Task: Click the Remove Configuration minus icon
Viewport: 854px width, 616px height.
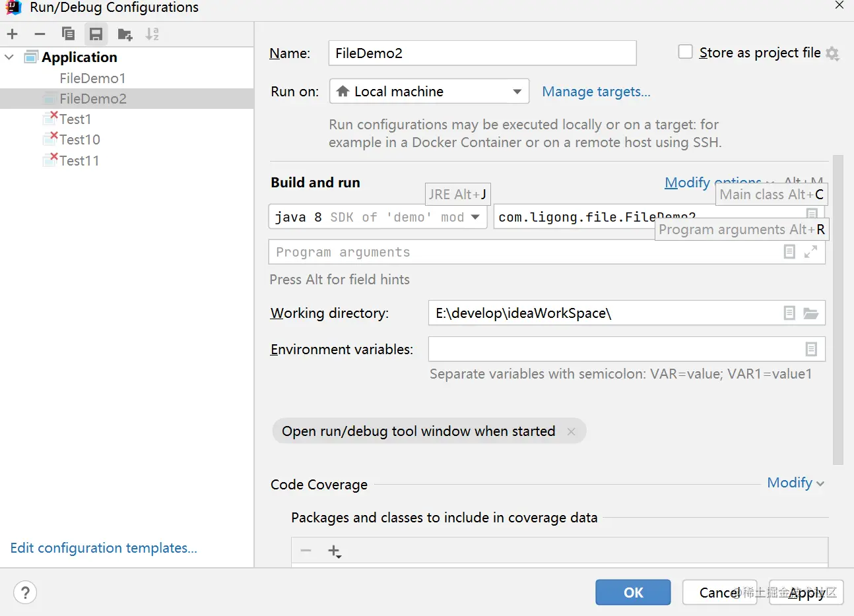Action: (x=40, y=34)
